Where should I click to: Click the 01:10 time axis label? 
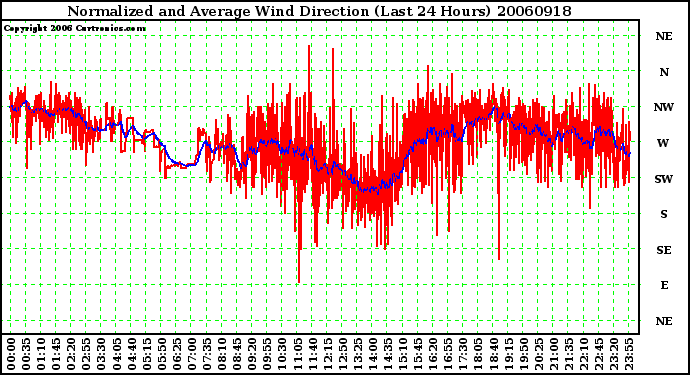40,354
